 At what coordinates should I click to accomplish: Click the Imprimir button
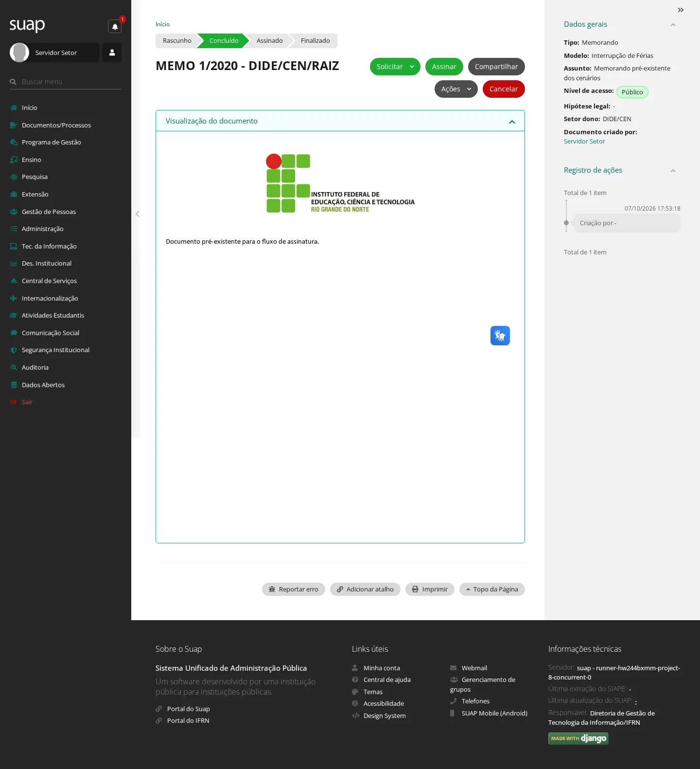pos(430,589)
